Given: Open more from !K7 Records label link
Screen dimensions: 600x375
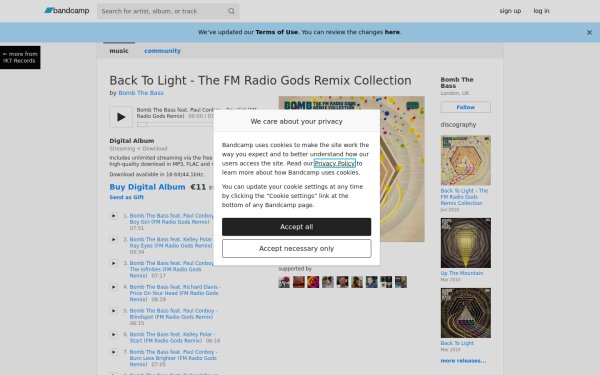Looking at the screenshot, I should 20,57.
